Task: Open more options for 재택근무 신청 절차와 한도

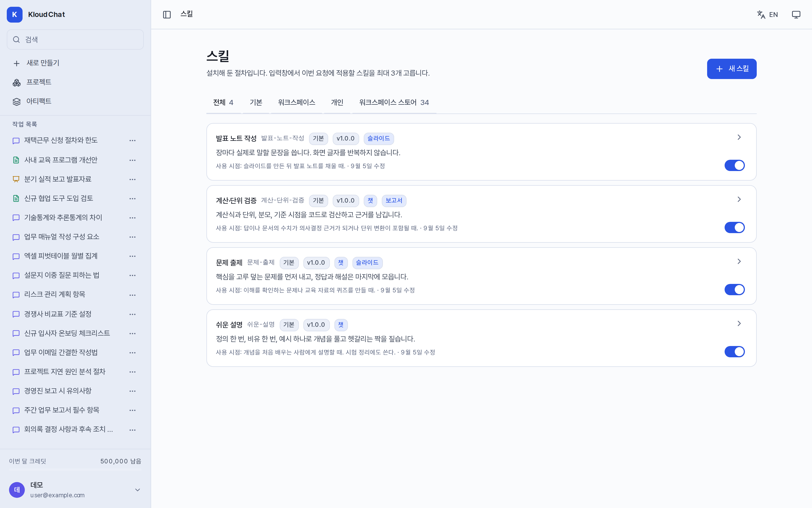Action: click(133, 141)
